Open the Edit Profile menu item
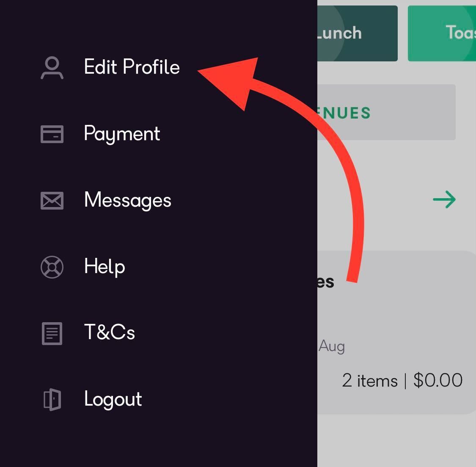Image resolution: width=476 pixels, height=467 pixels. [x=132, y=67]
